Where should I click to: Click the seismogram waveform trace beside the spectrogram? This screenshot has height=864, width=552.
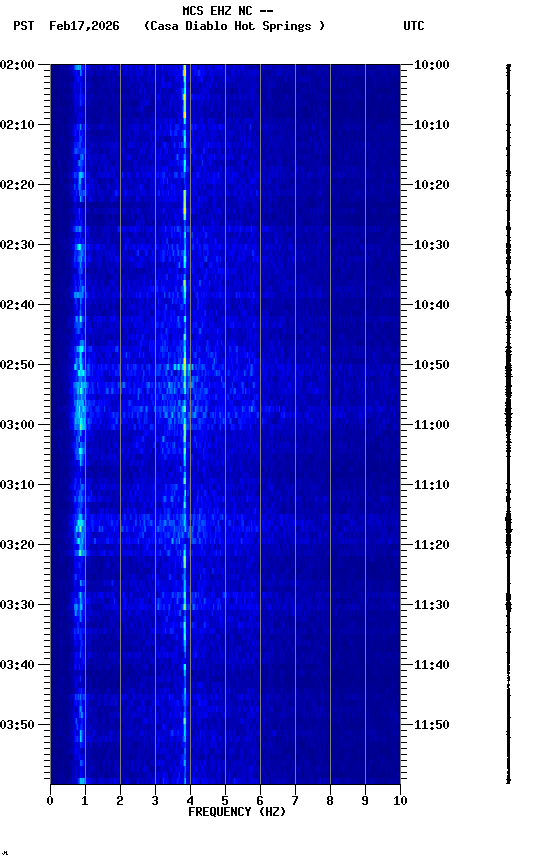tap(508, 424)
